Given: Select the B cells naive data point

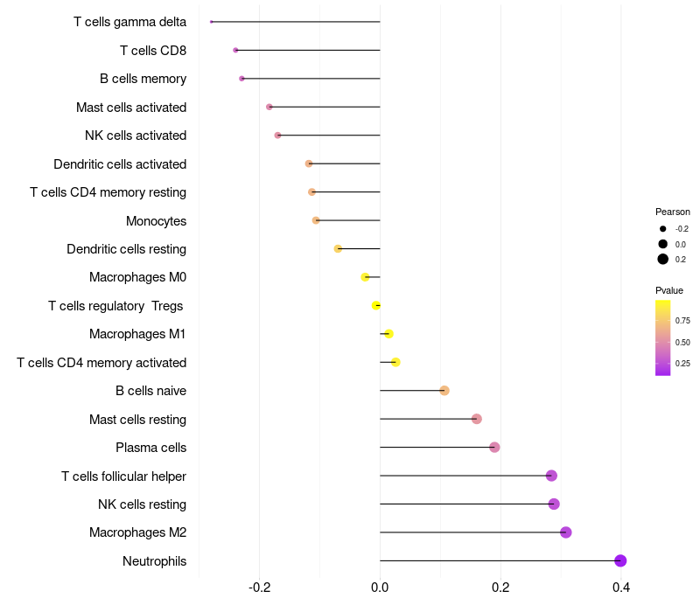Looking at the screenshot, I should click(444, 390).
